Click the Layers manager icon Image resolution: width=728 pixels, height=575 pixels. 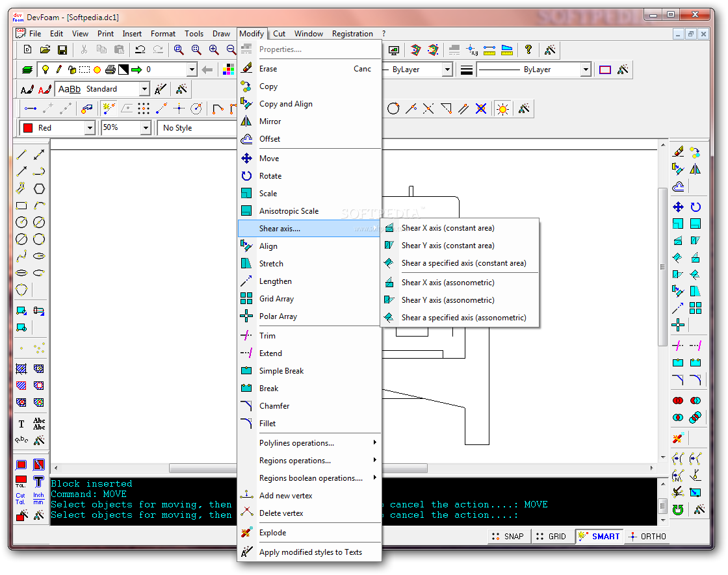(27, 70)
